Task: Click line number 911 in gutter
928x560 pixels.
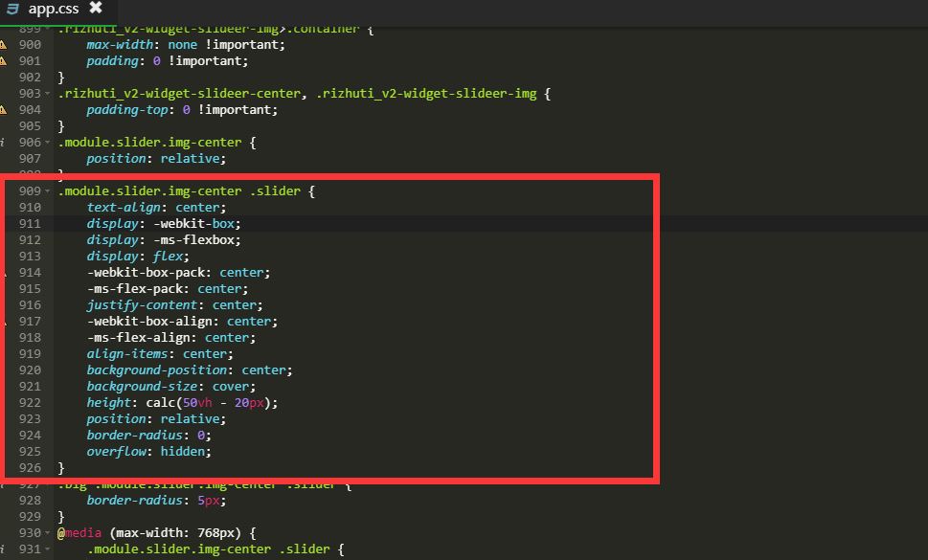Action: point(29,223)
